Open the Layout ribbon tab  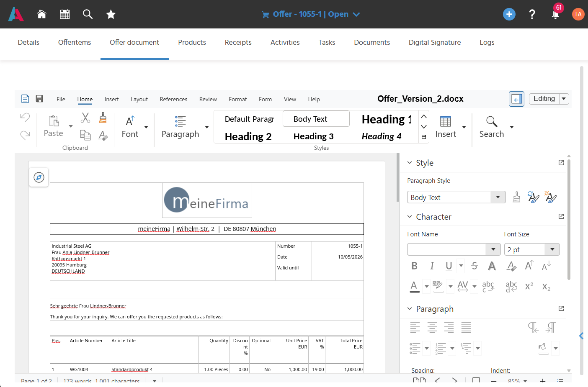[139, 99]
